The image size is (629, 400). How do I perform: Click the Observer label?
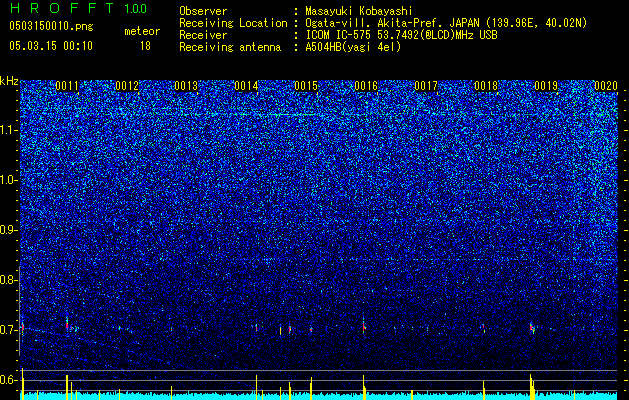point(203,11)
